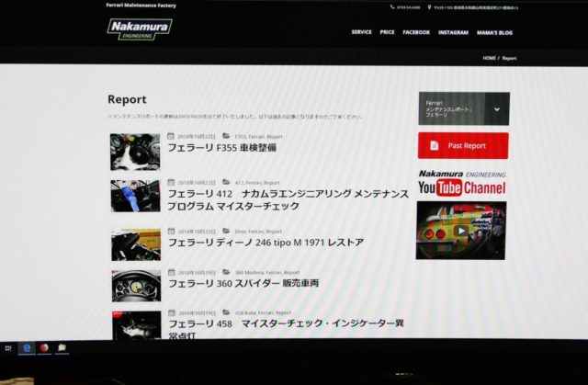Open F355 report engine thumbnail
The height and width of the screenshot is (385, 588).
pos(135,152)
